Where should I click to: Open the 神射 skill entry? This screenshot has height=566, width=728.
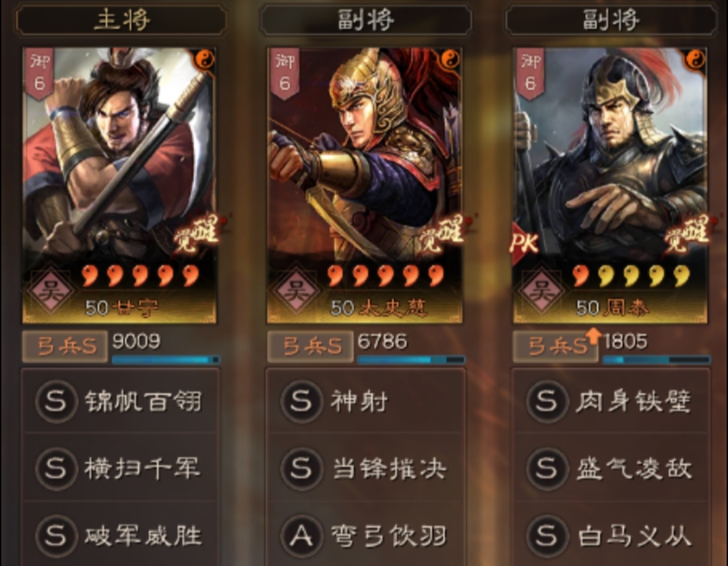tap(365, 401)
